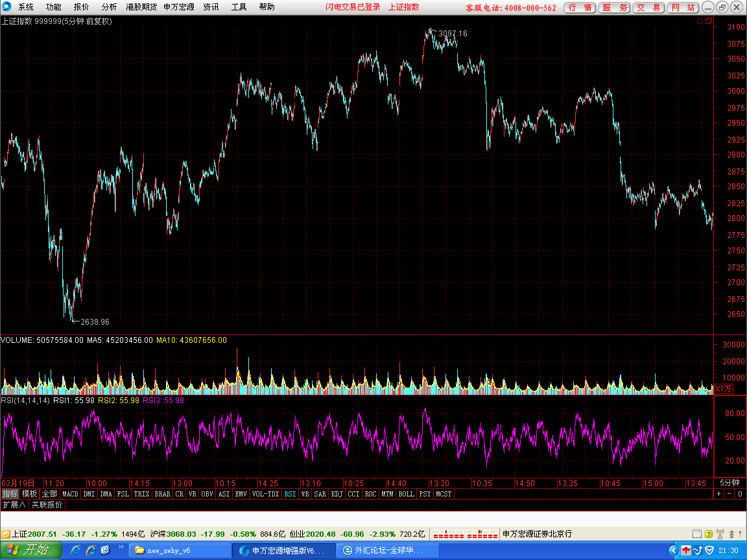Image resolution: width=747 pixels, height=560 pixels.
Task: Switch indicator to TRIX
Action: pyautogui.click(x=141, y=494)
